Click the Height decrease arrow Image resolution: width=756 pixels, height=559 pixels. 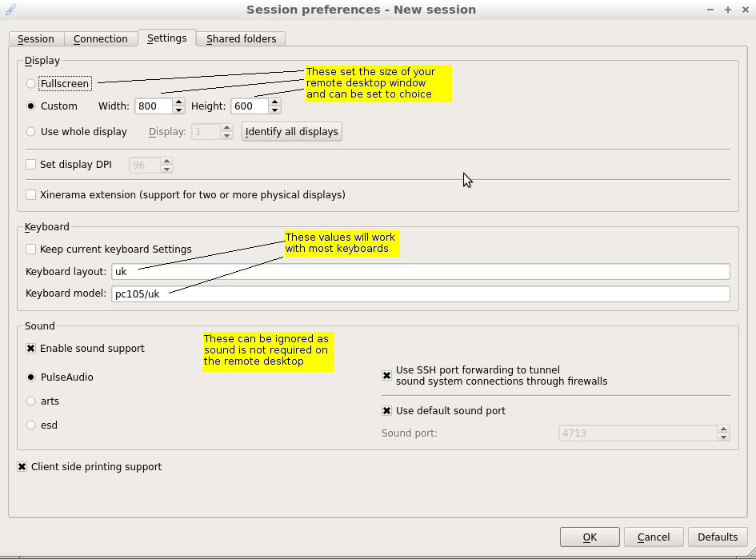274,110
